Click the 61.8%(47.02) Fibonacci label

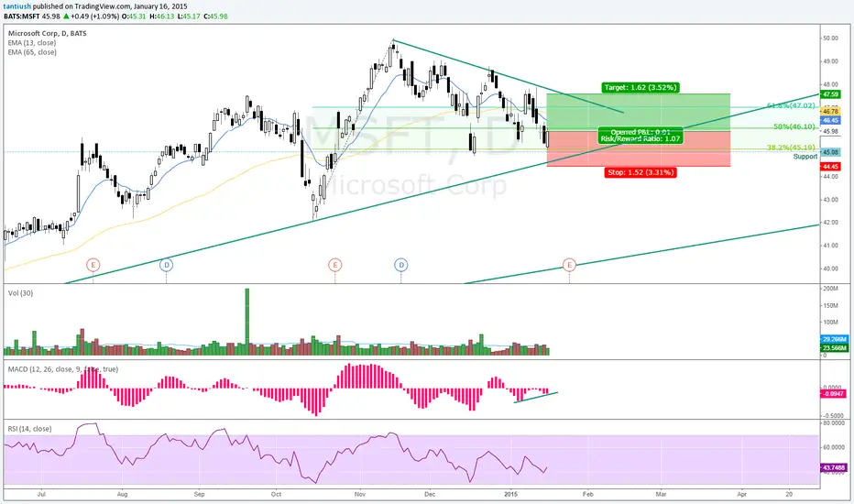click(x=791, y=105)
